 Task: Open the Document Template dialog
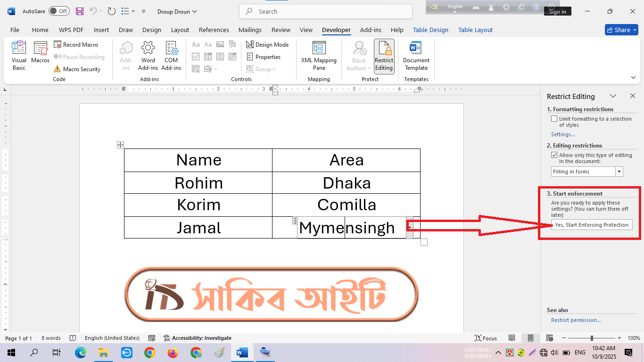pos(416,56)
